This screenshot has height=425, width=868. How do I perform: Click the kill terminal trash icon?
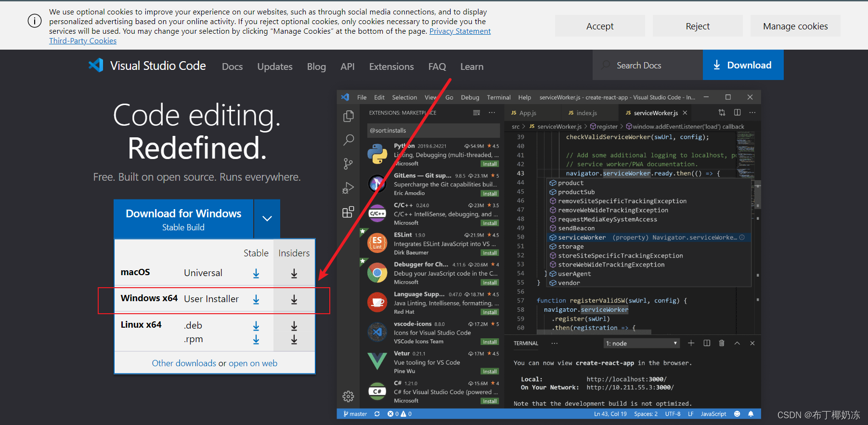(721, 343)
